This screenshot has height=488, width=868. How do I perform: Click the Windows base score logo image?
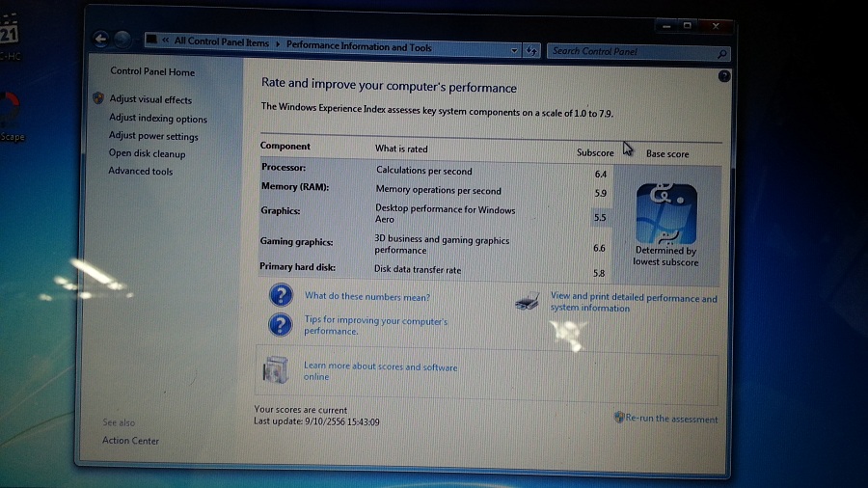[665, 213]
